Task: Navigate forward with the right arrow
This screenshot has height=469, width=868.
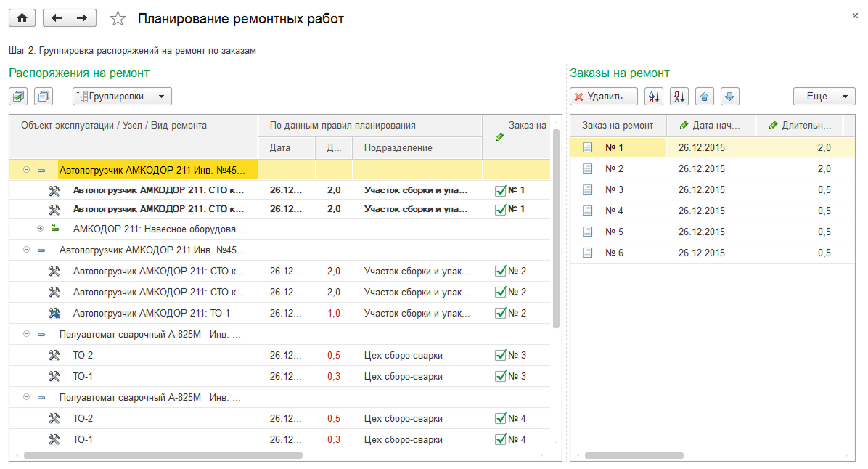Action: [x=82, y=17]
